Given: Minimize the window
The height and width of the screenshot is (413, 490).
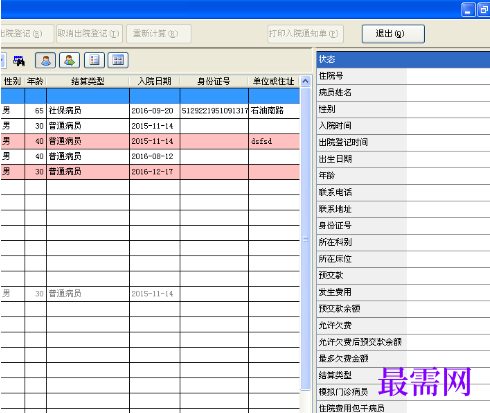Looking at the screenshot, I should tap(468, 9).
